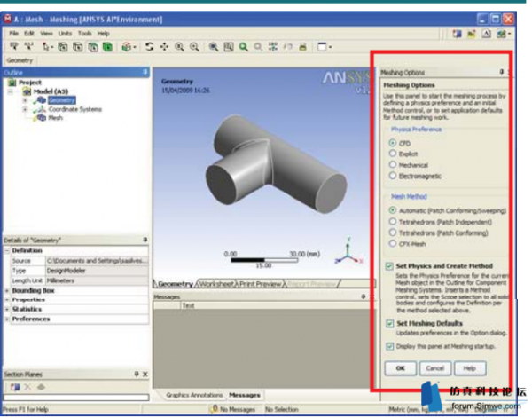Enable the Vertex selection filter
This screenshot has height=418, width=532.
pos(62,47)
